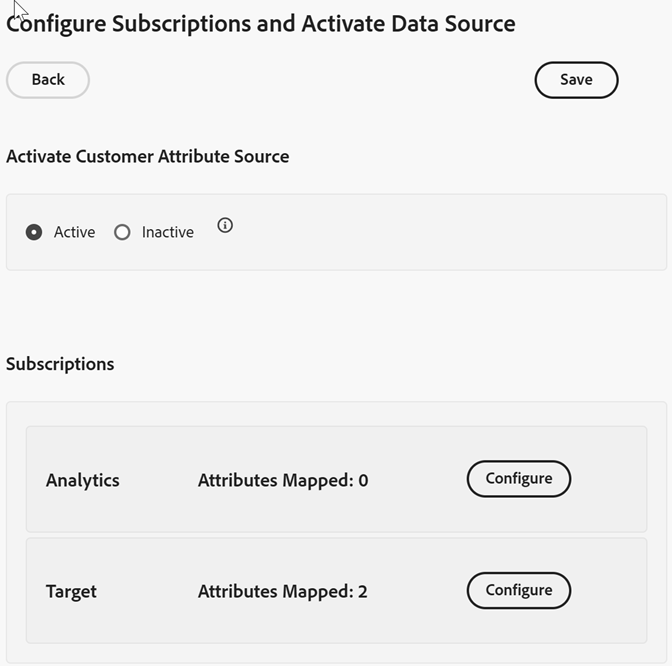Click the 'Attributes Mapped: 0' text
The image size is (672, 666).
[283, 480]
